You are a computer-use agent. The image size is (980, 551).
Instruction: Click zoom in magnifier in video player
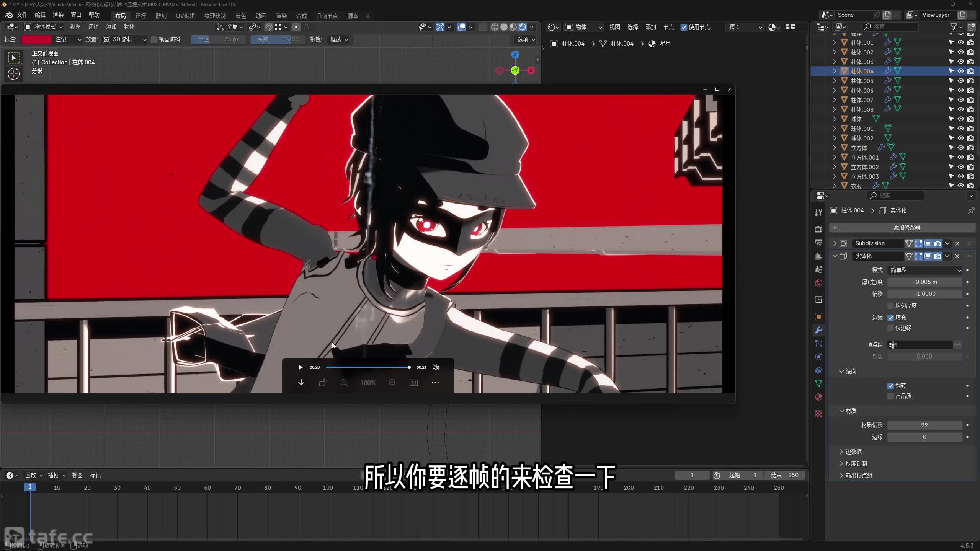pos(392,383)
